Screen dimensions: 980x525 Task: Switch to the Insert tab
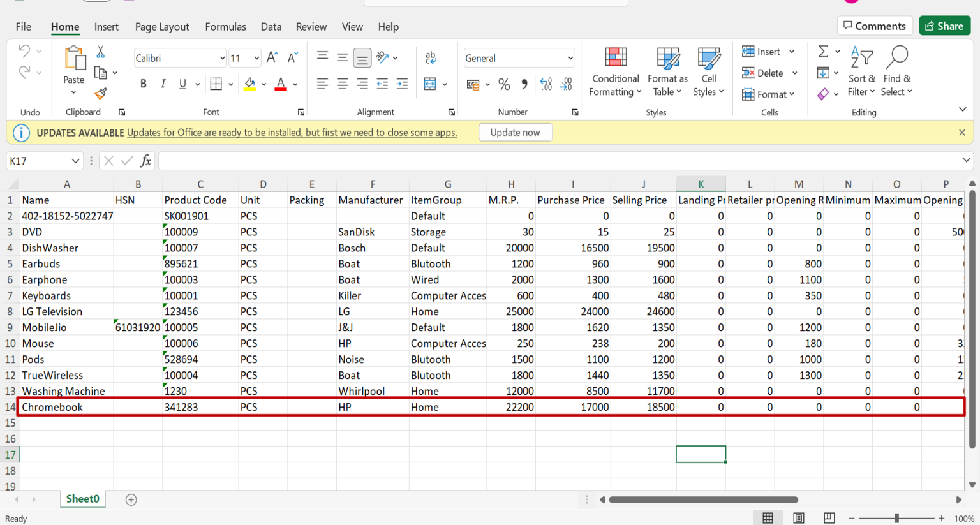107,27
